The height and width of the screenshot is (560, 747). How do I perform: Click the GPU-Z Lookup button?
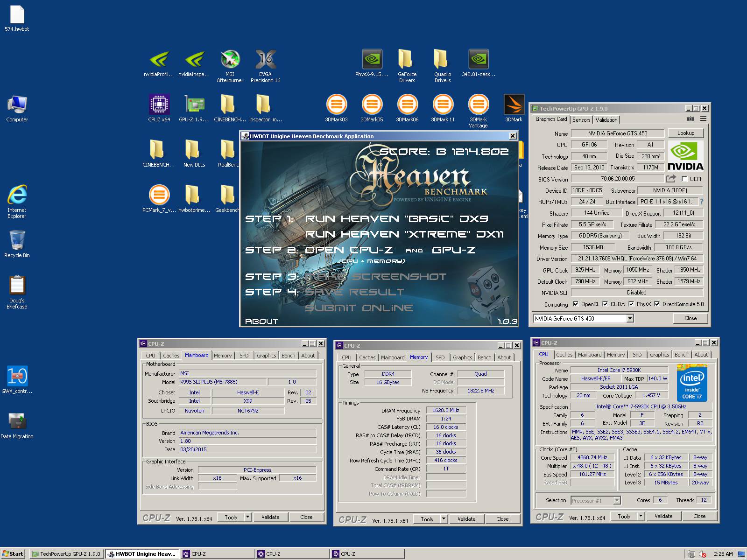pyautogui.click(x=685, y=133)
